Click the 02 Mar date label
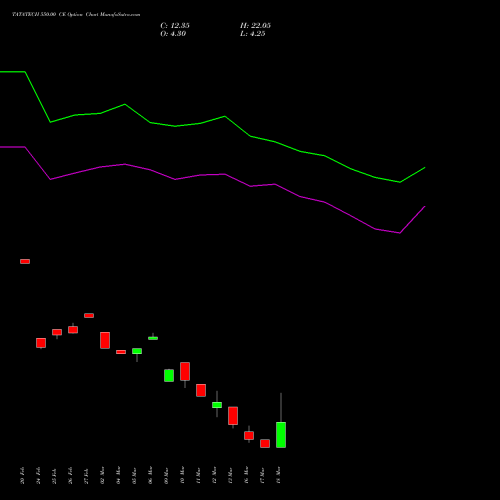Viewport: 500px width, 500px height. tap(102, 476)
